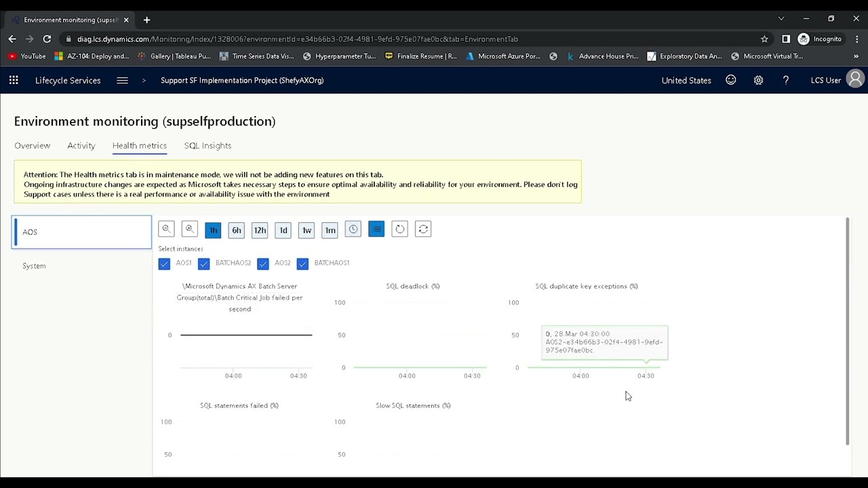Open Support SF Implementation Project link

pos(242,80)
